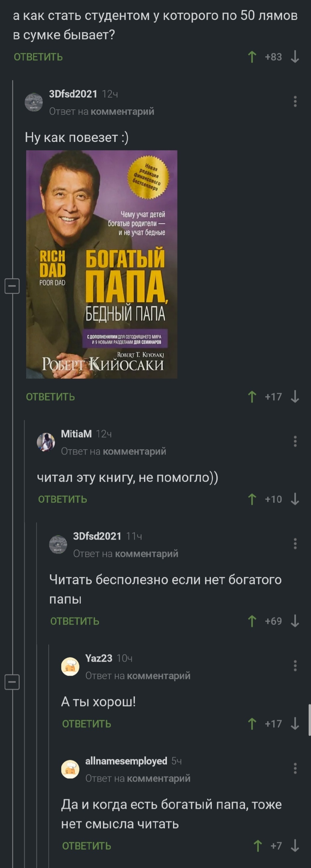The width and height of the screenshot is (311, 868).
Task: Open three-dot menu on allnamesemployed's comment
Action: point(295,769)
